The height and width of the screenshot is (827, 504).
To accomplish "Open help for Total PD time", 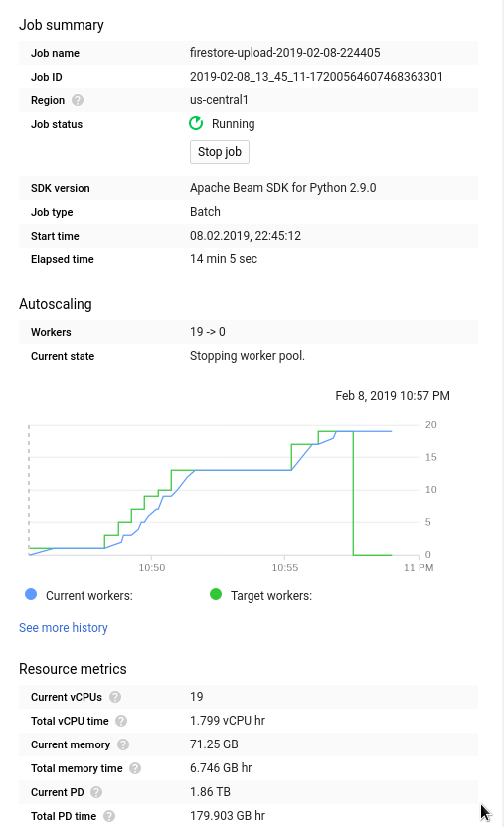I will (x=109, y=816).
